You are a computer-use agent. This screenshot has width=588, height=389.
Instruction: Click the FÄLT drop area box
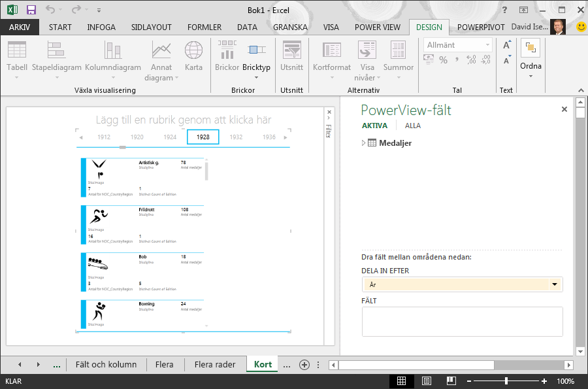(462, 322)
